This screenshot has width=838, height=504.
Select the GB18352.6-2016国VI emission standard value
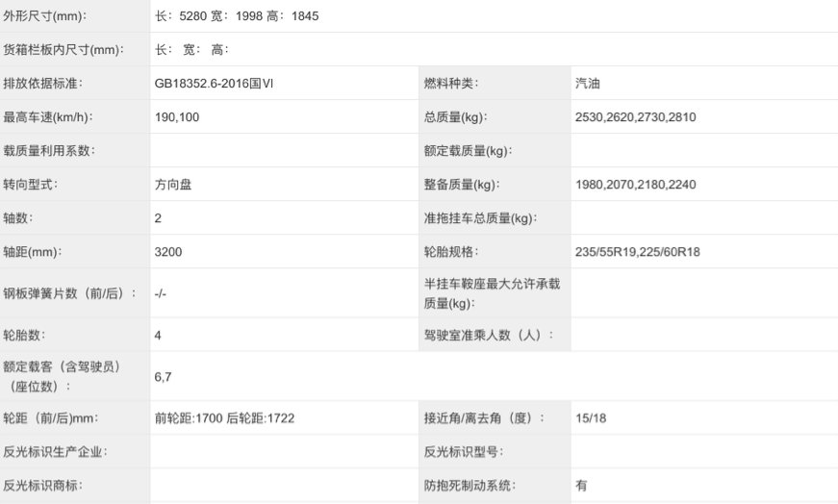click(x=214, y=84)
